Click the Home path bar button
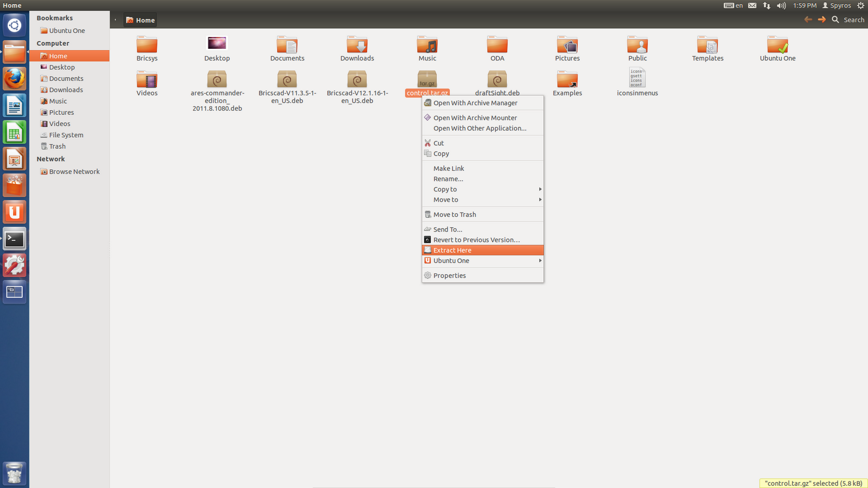868x488 pixels. tap(141, 20)
